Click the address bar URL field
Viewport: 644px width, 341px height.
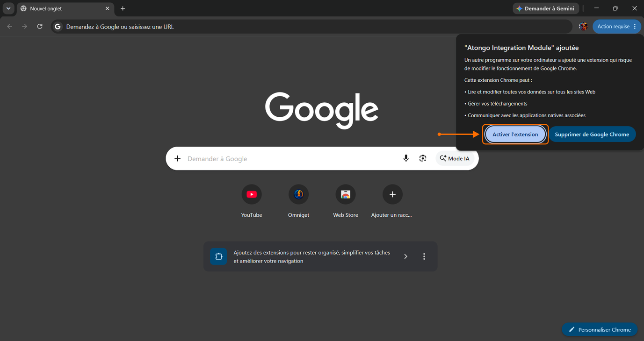click(x=311, y=27)
